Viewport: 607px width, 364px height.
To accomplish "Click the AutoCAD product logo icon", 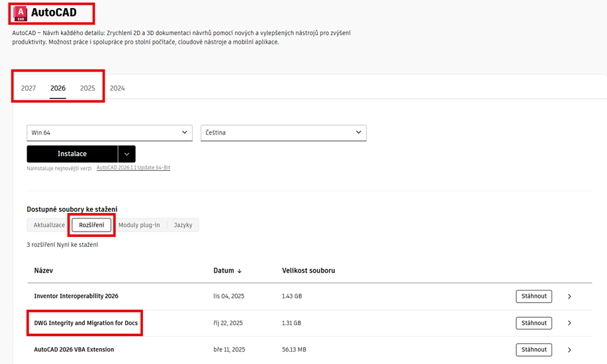I will tap(20, 13).
